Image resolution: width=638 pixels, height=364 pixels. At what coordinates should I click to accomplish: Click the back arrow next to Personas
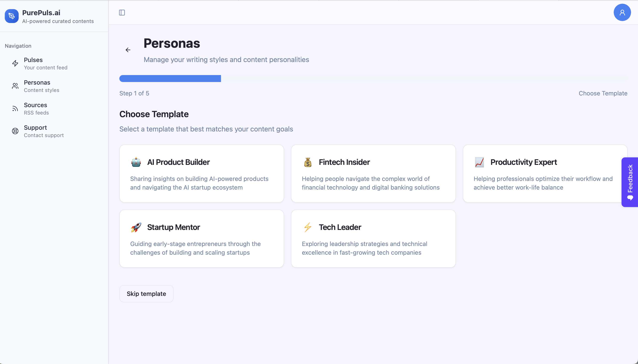coord(128,49)
